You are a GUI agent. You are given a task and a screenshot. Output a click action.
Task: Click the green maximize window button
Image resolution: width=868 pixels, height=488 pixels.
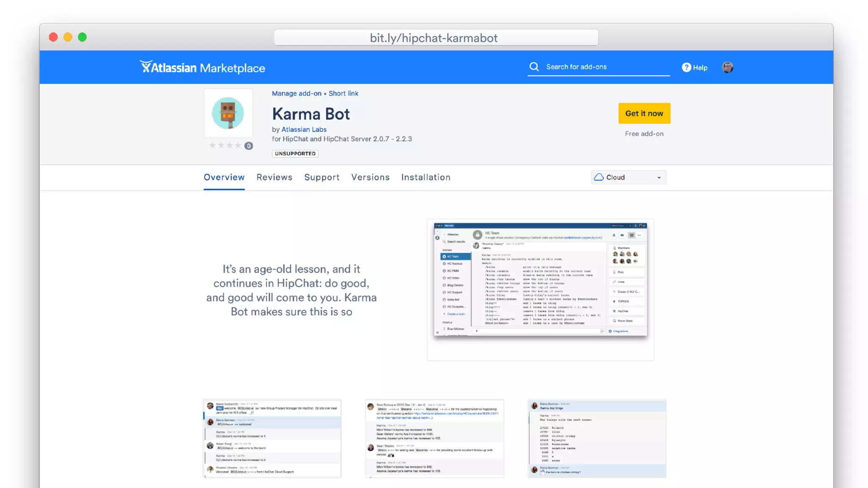[x=82, y=37]
